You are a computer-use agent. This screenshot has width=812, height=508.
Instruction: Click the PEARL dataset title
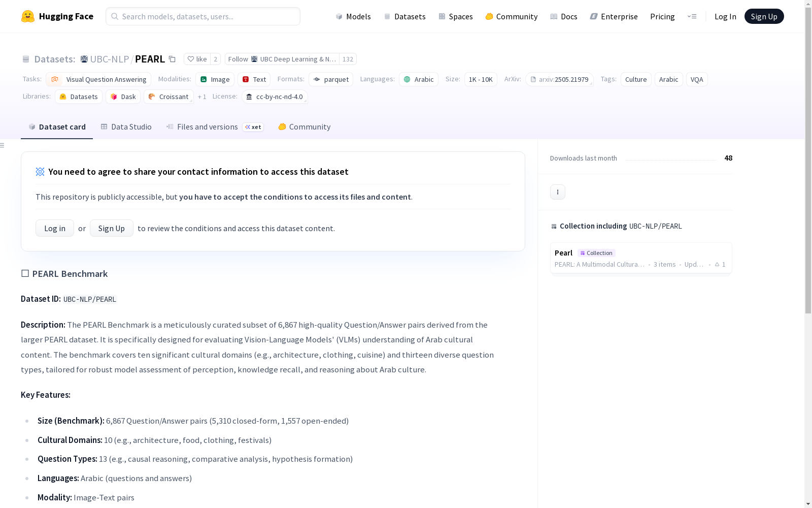coord(150,59)
